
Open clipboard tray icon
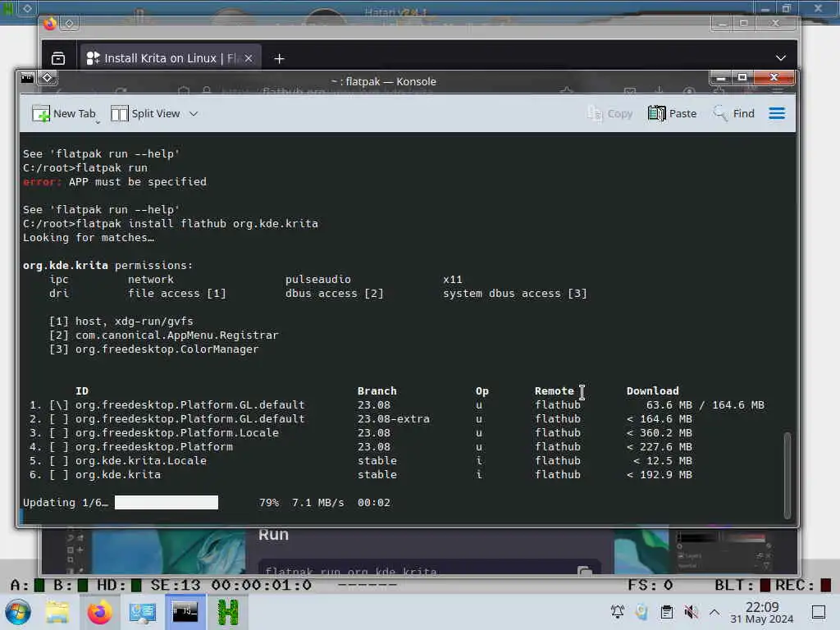point(666,611)
